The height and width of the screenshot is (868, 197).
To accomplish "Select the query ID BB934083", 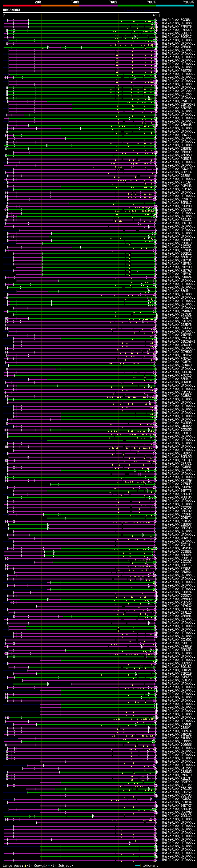I will [11, 10].
